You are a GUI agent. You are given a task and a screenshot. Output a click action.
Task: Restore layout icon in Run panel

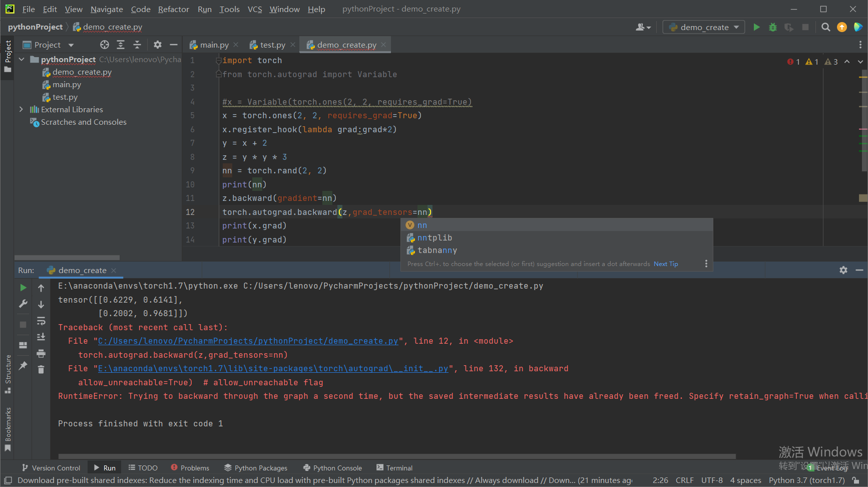[23, 345]
